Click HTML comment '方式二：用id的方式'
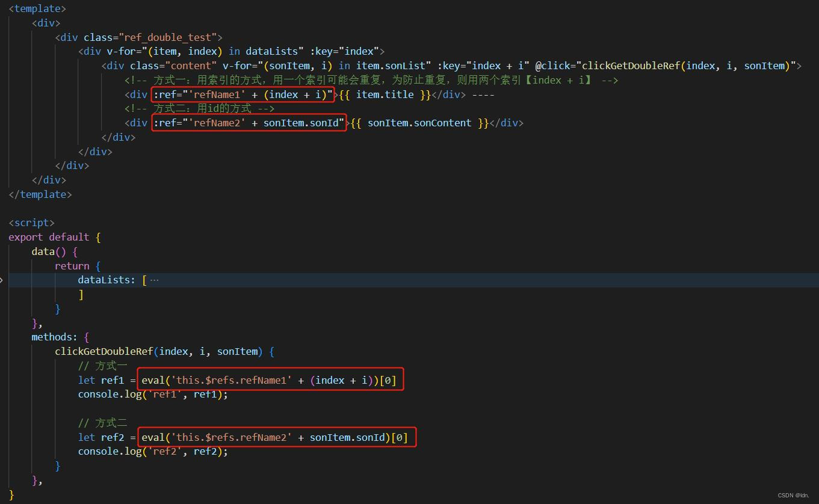Viewport: 819px width, 504px height. 199,108
